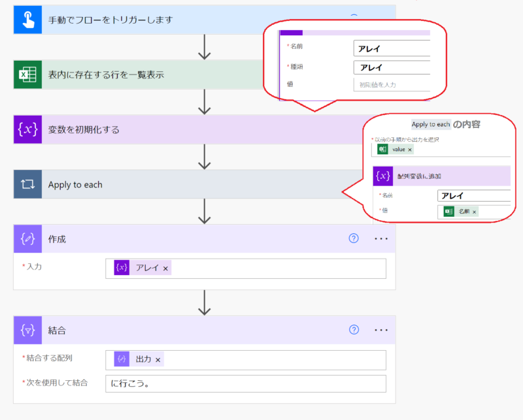Image resolution: width=523 pixels, height=420 pixels.
Task: Remove the アレイ token from the 入力 field
Action: click(165, 268)
